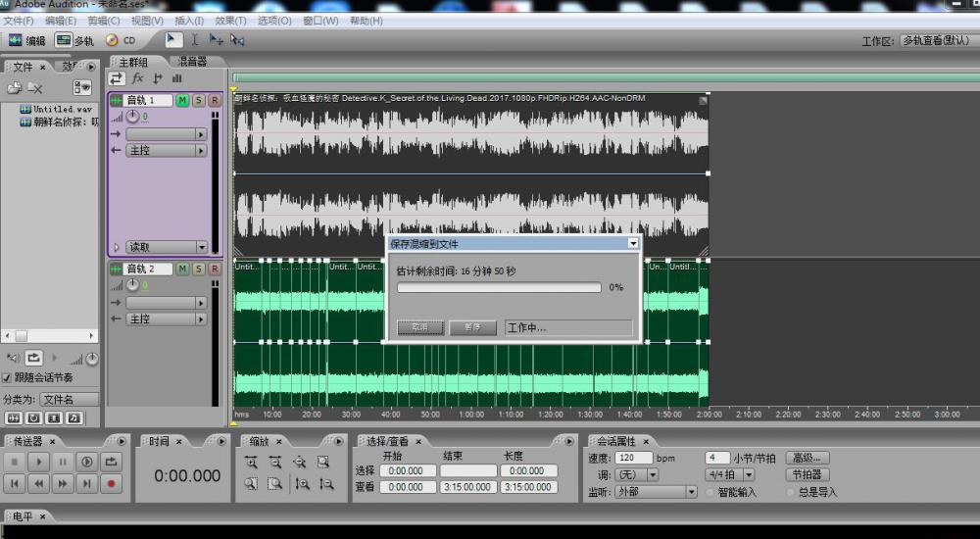Adjust the 音轨 2 volume knob
Screen dimensions: 980x539
coord(132,285)
